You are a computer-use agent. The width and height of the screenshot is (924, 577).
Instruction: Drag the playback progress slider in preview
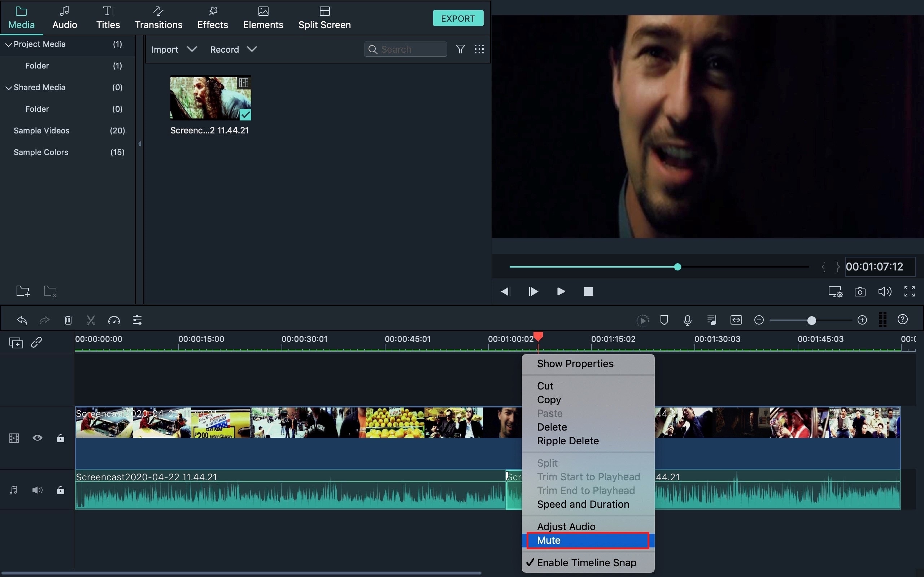[678, 267]
